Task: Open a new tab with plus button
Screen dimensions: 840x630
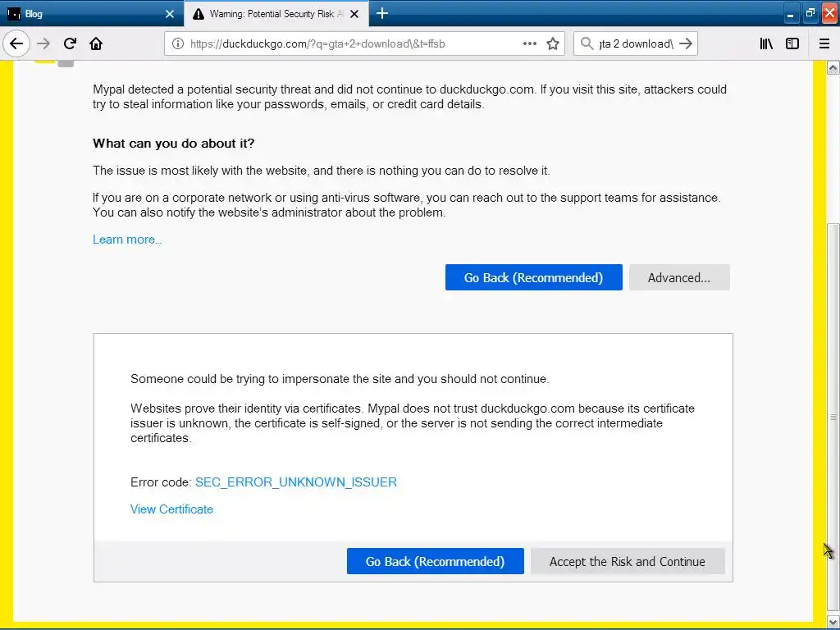Action: tap(382, 13)
